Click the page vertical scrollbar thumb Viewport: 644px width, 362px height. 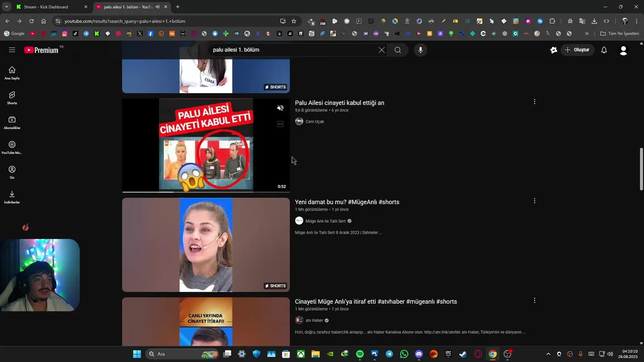(641, 169)
